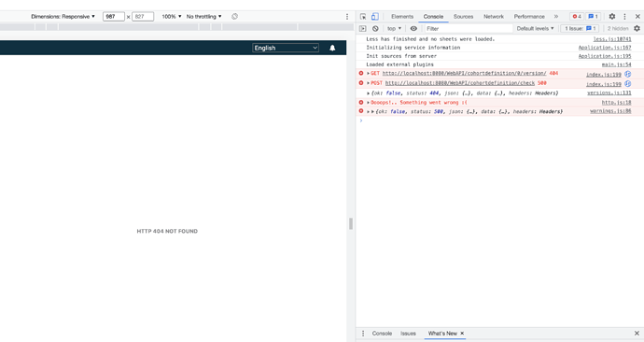Open the warnings.js:86 source link
This screenshot has width=644, height=342.
pyautogui.click(x=610, y=111)
